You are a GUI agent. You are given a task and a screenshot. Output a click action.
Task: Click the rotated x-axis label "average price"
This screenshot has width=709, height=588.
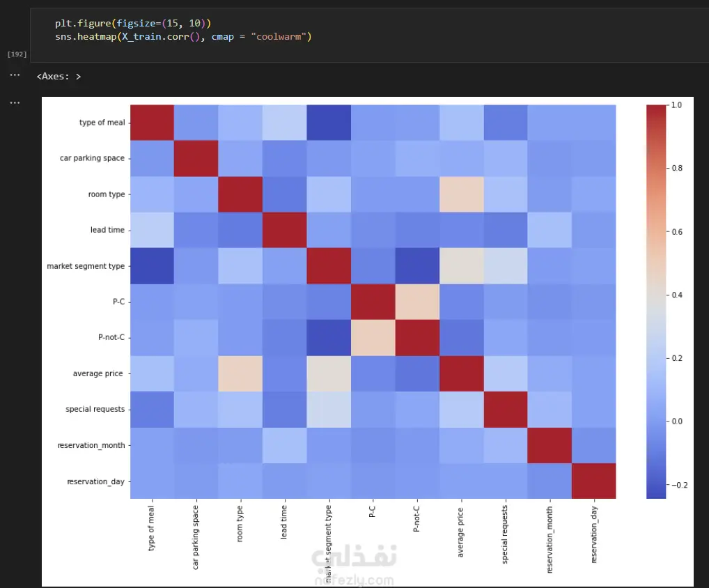[460, 532]
